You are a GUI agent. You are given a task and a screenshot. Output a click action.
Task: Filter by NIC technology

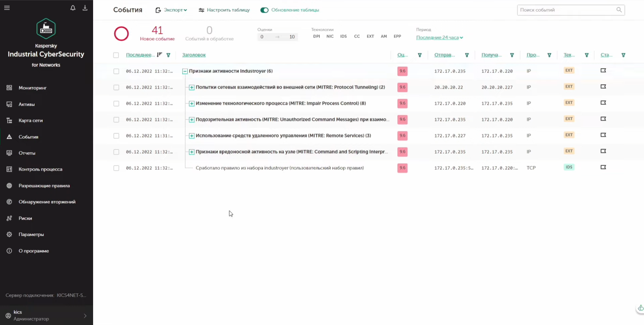(330, 36)
